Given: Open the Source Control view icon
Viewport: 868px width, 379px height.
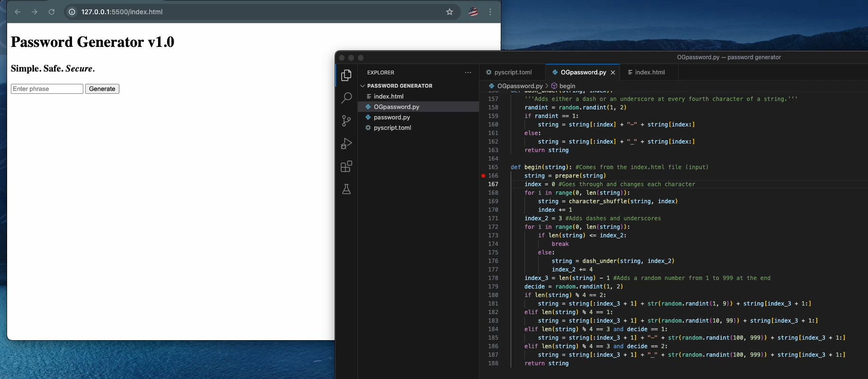Looking at the screenshot, I should click(x=346, y=121).
